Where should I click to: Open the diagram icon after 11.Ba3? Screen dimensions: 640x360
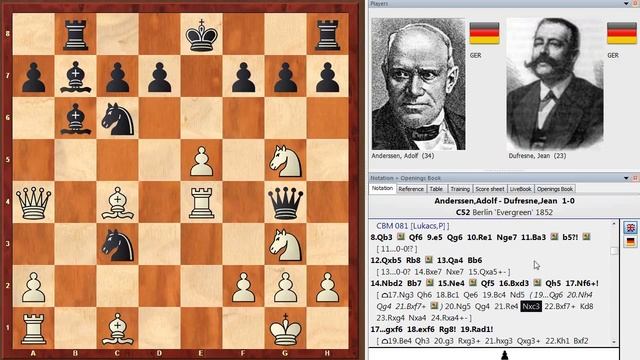click(x=554, y=237)
